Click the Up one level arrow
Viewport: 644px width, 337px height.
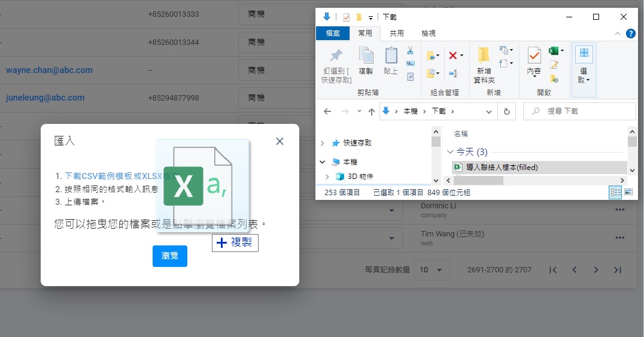pyautogui.click(x=371, y=111)
